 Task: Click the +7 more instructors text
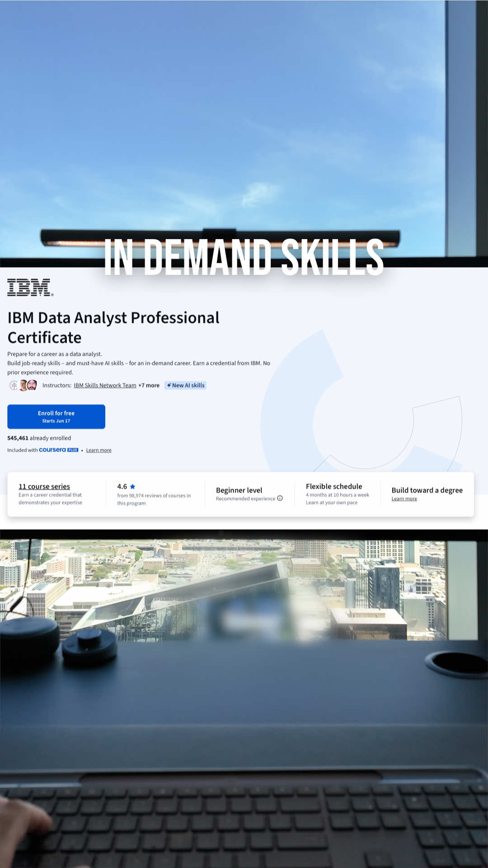[149, 385]
